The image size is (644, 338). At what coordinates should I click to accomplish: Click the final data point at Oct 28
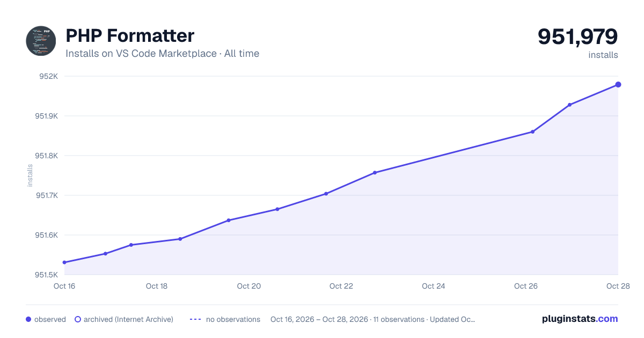tap(618, 84)
